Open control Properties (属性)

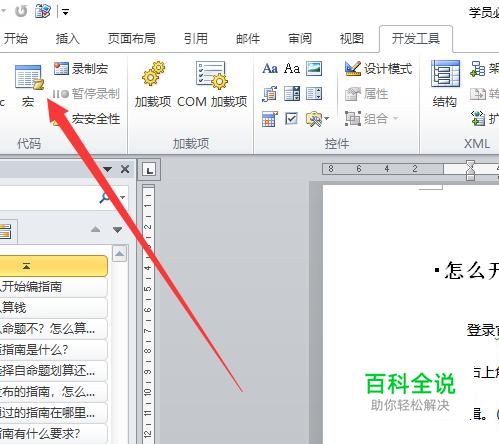[x=366, y=94]
